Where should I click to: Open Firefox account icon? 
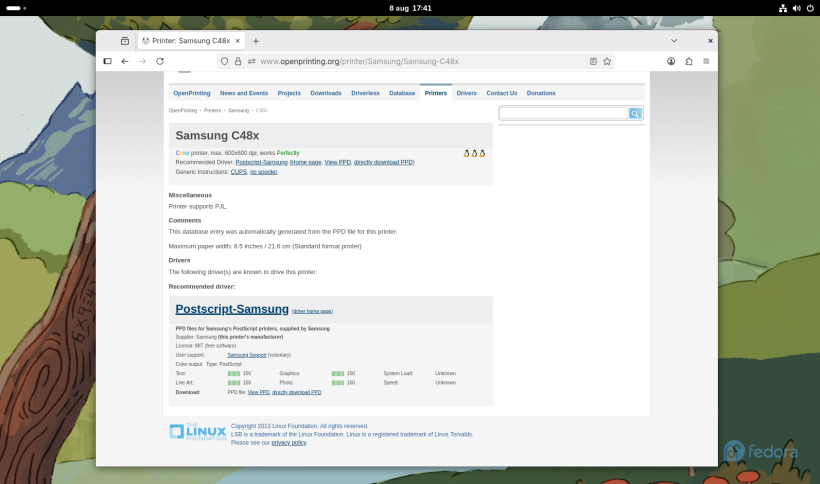pyautogui.click(x=671, y=61)
